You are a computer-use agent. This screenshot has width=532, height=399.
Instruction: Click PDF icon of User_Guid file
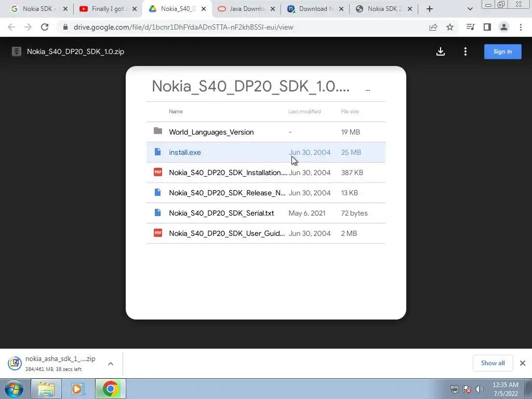tap(158, 233)
